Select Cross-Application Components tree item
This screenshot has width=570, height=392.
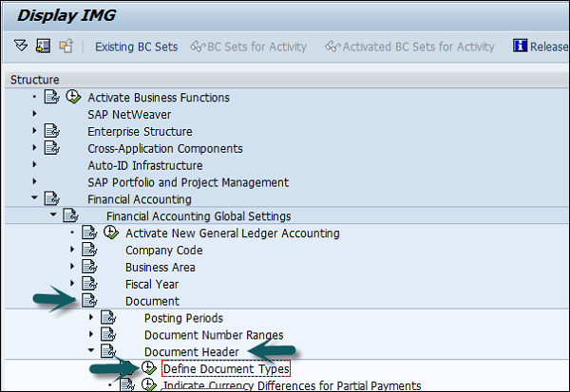click(164, 148)
